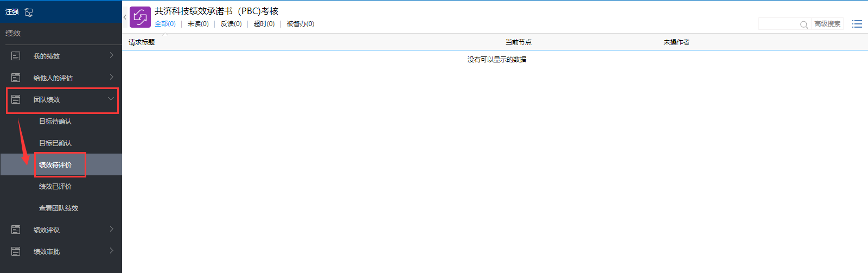Collapse the 团队绩效 section chevron
Image resolution: width=868 pixels, height=273 pixels.
[111, 99]
